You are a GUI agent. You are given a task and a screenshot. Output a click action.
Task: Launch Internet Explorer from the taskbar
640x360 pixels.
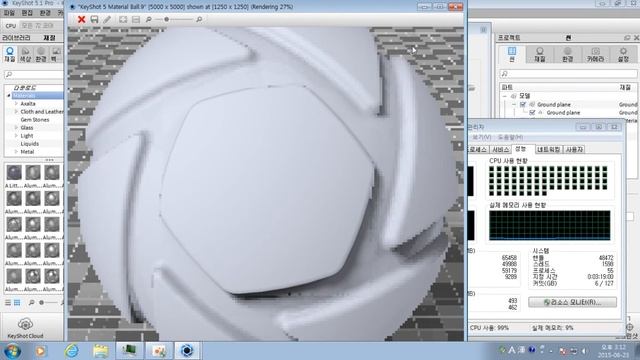click(71, 351)
